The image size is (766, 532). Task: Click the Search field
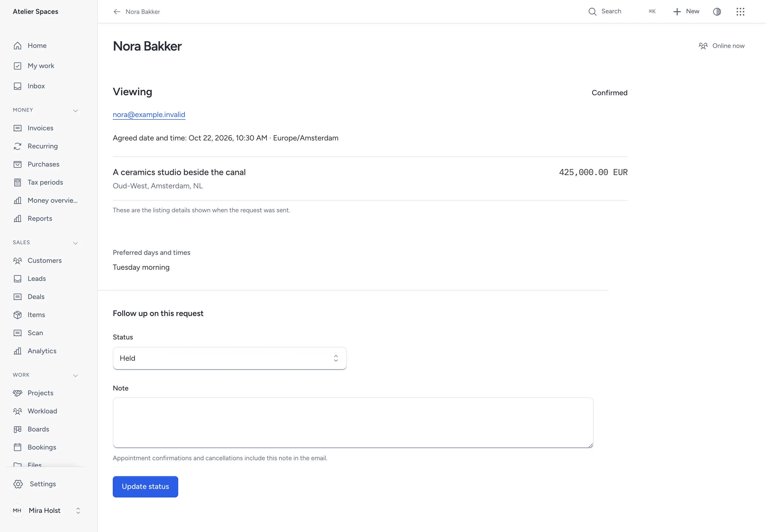click(x=622, y=11)
